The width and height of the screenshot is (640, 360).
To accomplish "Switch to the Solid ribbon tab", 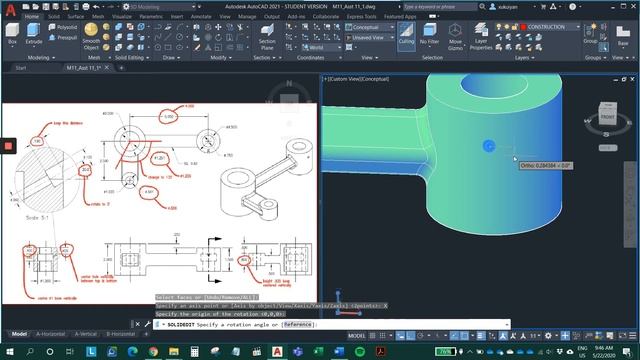I will (x=54, y=17).
